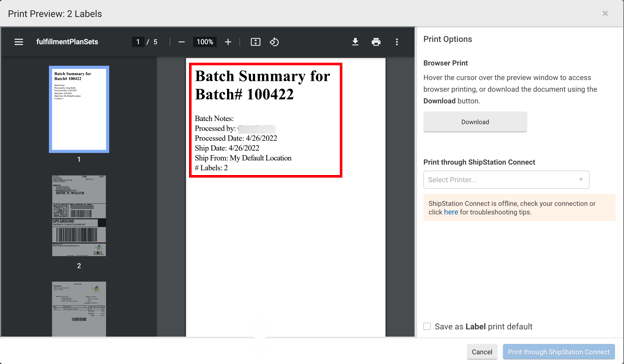The height and width of the screenshot is (364, 624).
Task: Rotate the document counterclockwise
Action: pos(274,42)
